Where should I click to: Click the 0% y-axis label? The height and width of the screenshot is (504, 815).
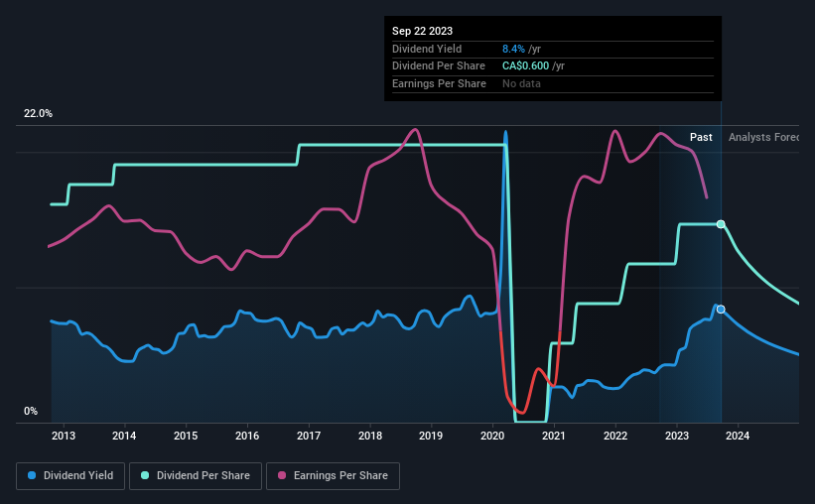tap(31, 412)
